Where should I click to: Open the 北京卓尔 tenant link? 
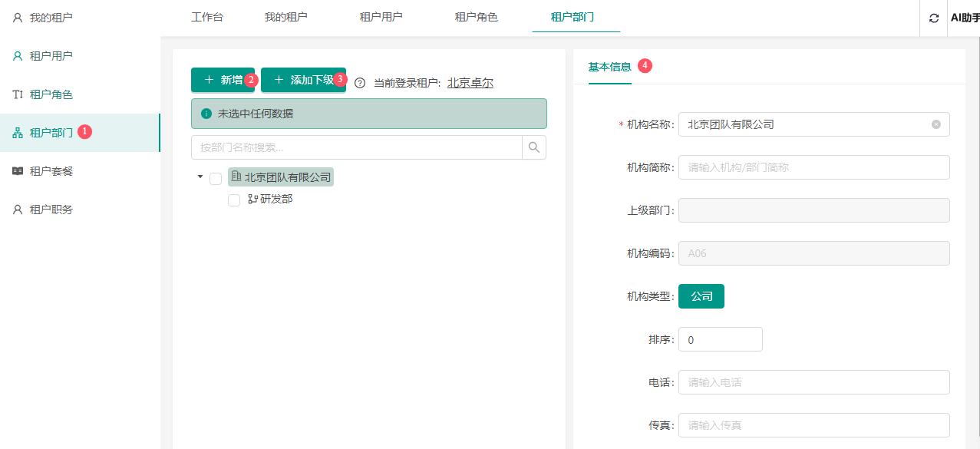coord(470,83)
